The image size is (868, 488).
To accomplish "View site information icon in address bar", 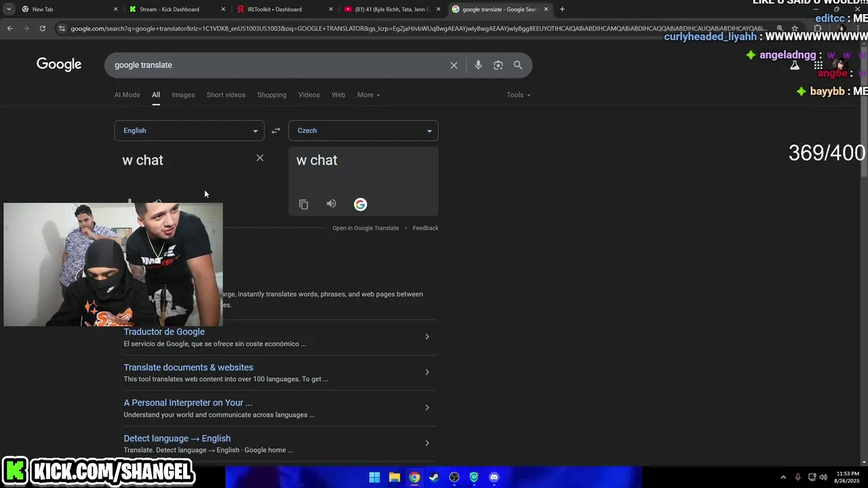I will click(62, 28).
